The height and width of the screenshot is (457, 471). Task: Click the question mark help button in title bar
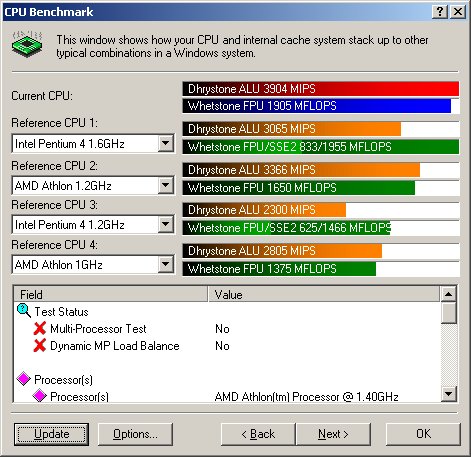(x=440, y=12)
